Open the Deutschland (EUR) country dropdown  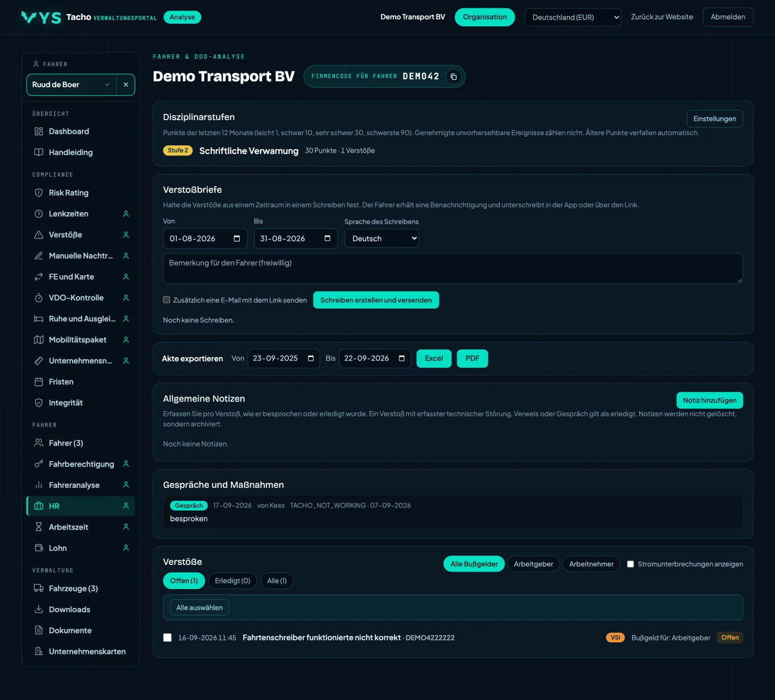coord(573,17)
